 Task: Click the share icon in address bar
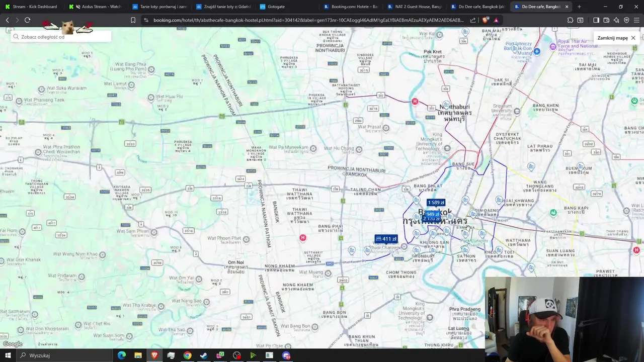click(x=473, y=20)
